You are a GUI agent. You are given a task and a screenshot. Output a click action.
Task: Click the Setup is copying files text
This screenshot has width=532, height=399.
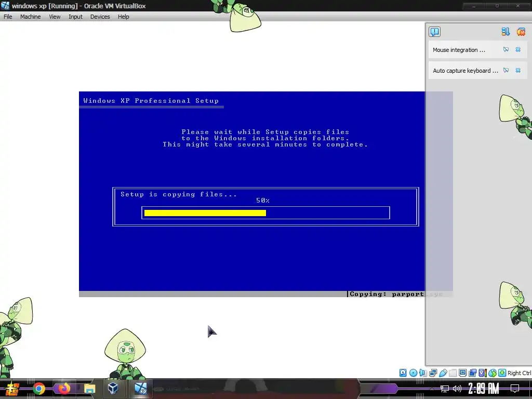179,194
